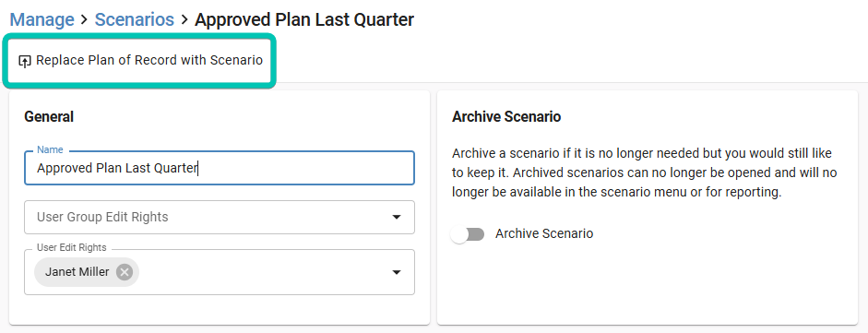Screen dimensions: 868x333
Task: Click the Replace Plan of Record upload icon
Action: point(24,61)
